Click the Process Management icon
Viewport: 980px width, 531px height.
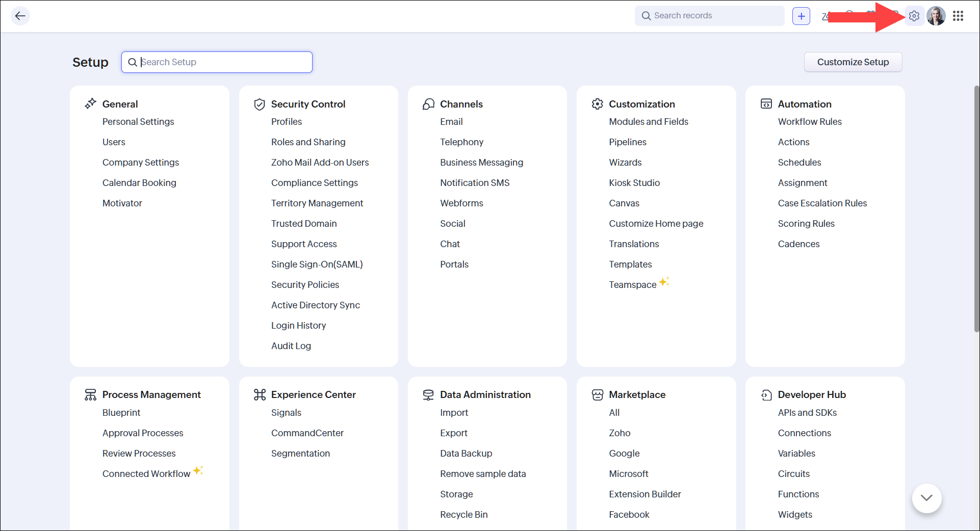(x=90, y=394)
